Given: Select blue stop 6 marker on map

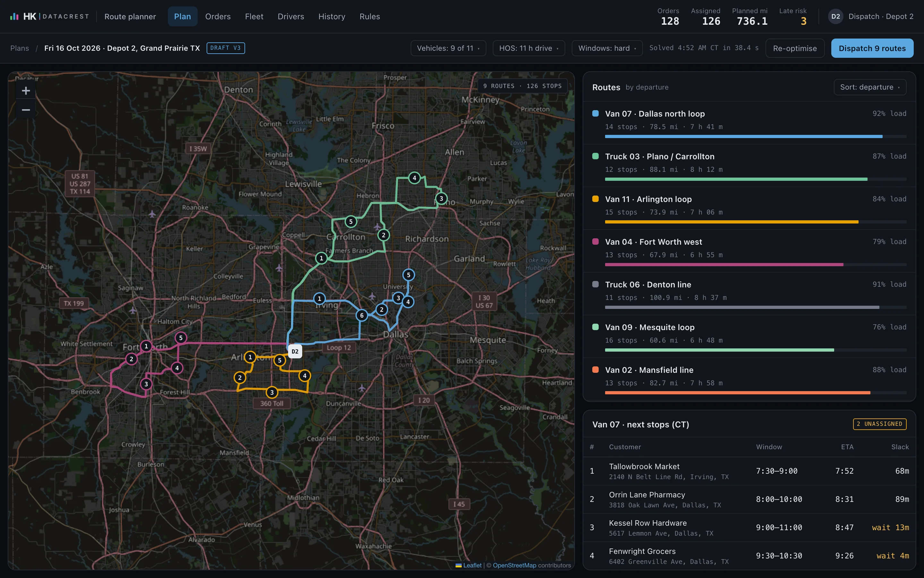Looking at the screenshot, I should (362, 315).
